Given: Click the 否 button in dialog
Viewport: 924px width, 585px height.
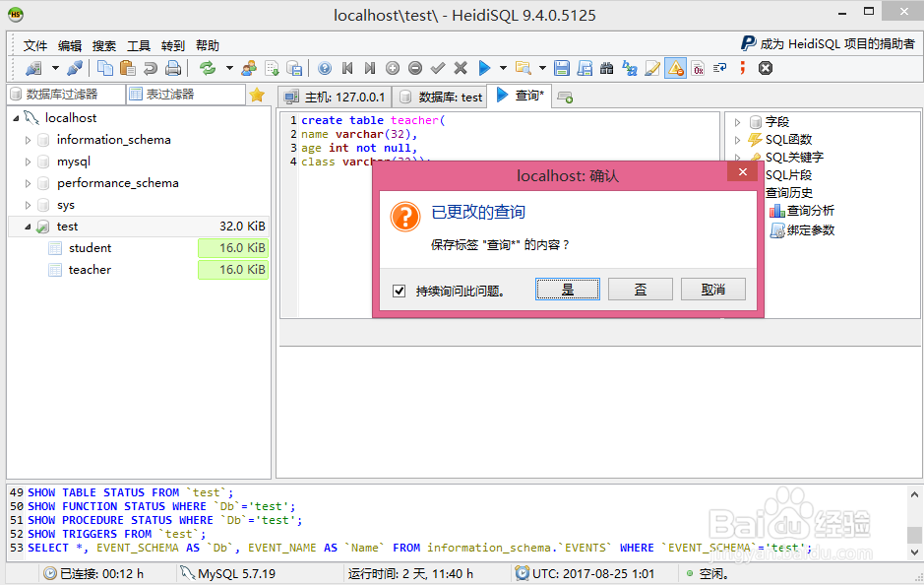Looking at the screenshot, I should pyautogui.click(x=641, y=290).
